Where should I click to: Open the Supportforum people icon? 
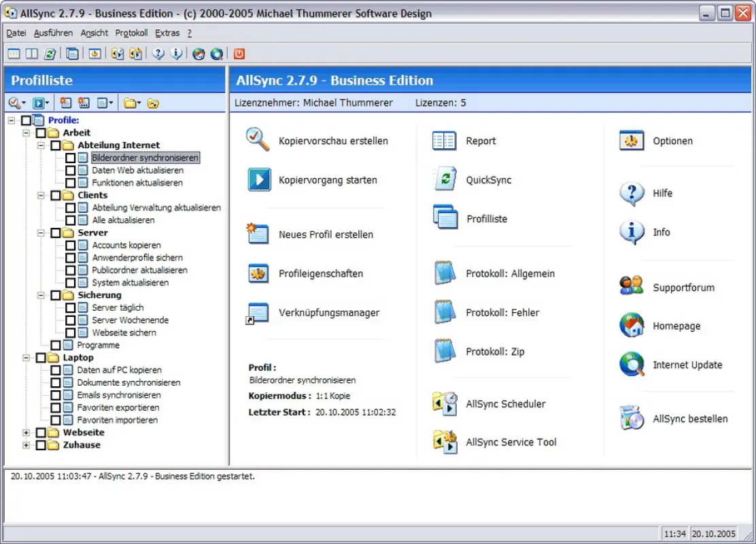pos(632,286)
